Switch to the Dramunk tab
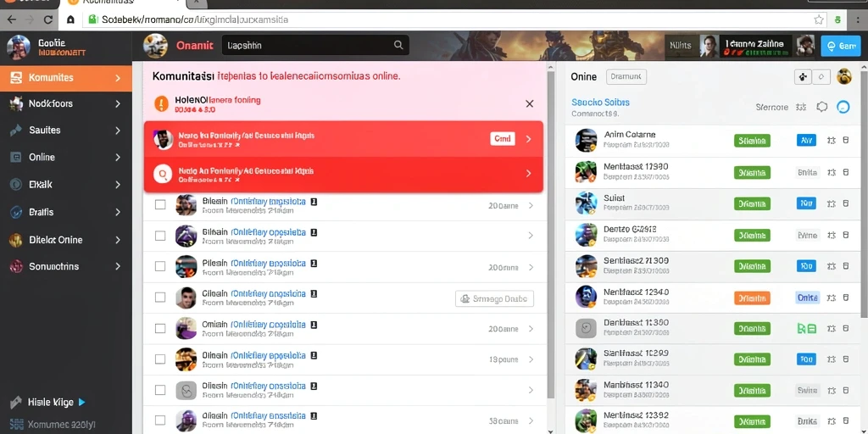The height and width of the screenshot is (434, 868). tap(626, 77)
